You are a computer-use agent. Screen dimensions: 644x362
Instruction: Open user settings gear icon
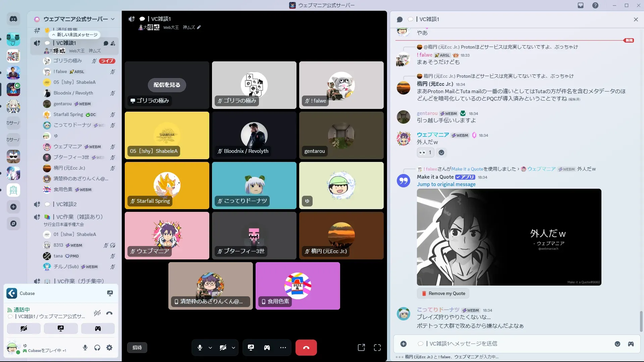tap(109, 348)
